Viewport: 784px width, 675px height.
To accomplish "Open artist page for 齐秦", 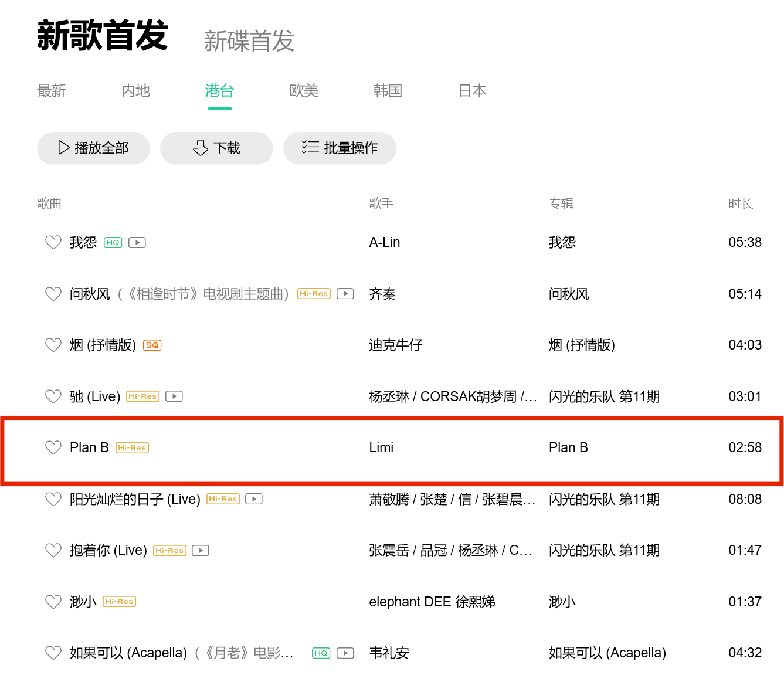I will [382, 294].
